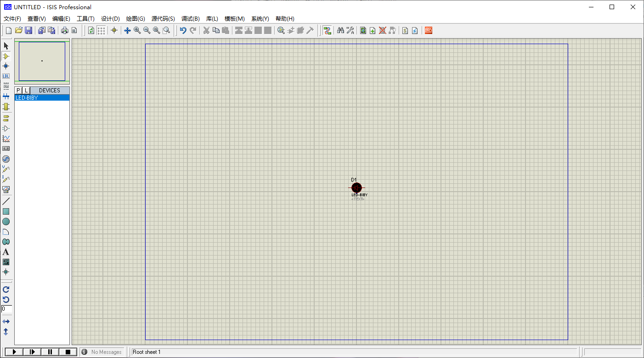Image resolution: width=644 pixels, height=358 pixels.
Task: Select LED-BIBY in the devices list
Action: 42,98
